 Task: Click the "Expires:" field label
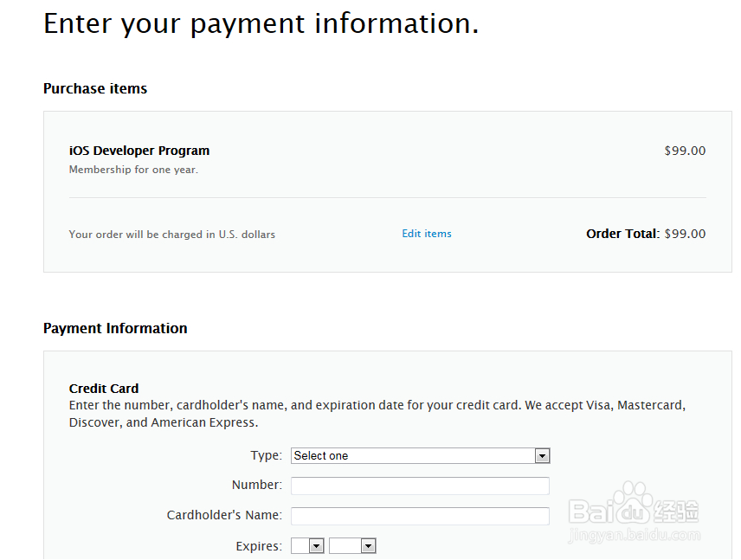pyautogui.click(x=259, y=546)
